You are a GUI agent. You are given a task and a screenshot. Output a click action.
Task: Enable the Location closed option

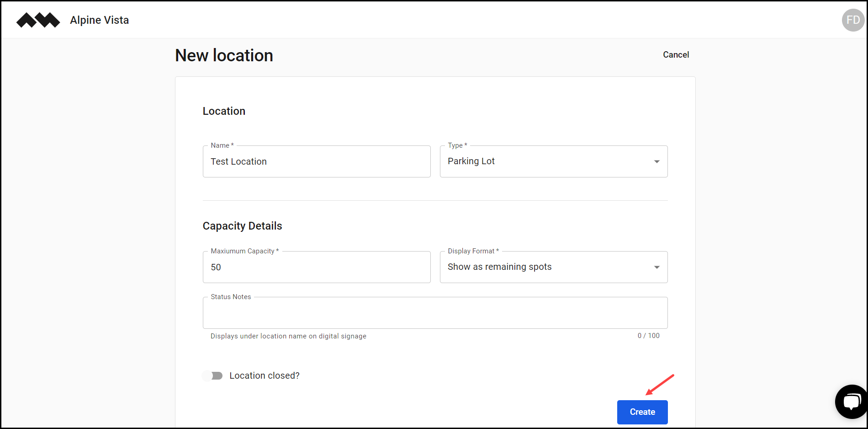pyautogui.click(x=212, y=375)
